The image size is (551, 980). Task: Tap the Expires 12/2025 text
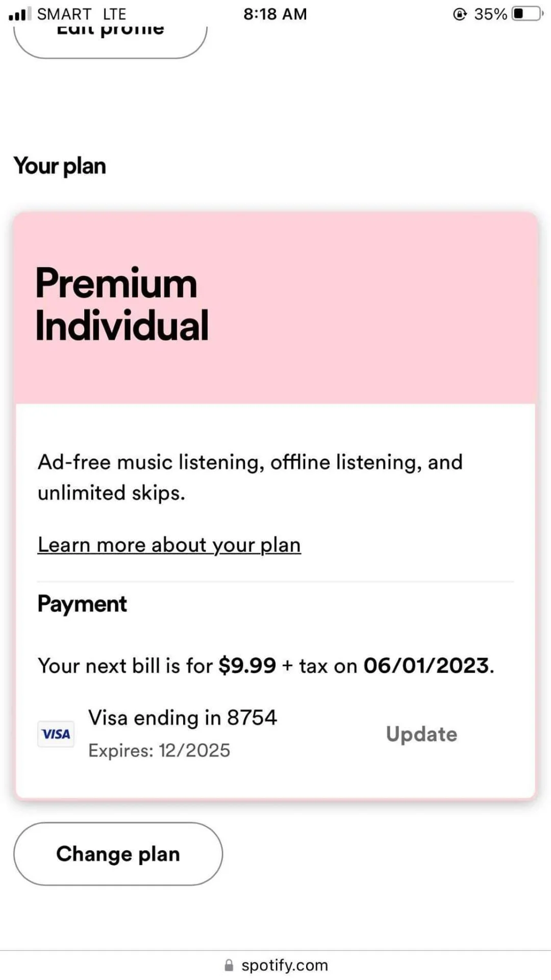(x=159, y=750)
